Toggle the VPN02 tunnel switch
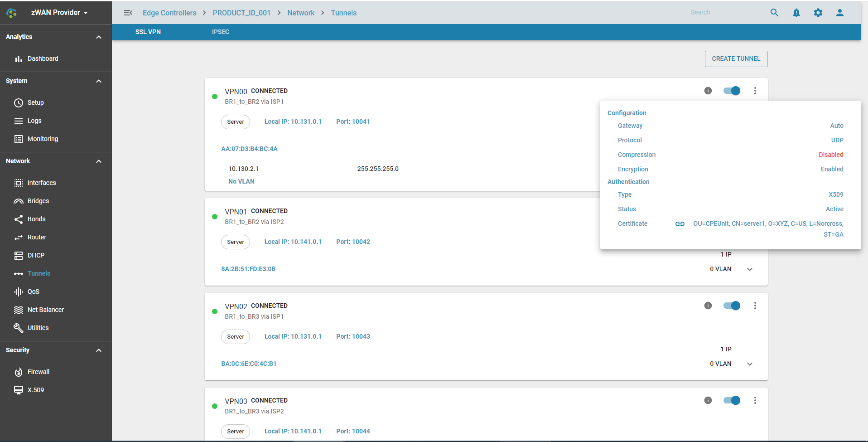868x442 pixels. [732, 306]
